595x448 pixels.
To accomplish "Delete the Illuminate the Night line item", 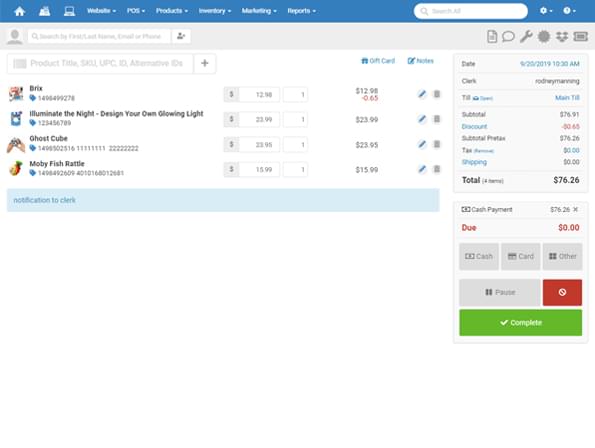I will click(x=437, y=119).
